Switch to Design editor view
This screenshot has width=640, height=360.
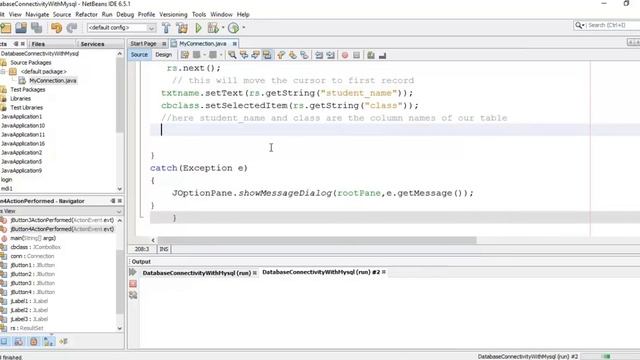point(163,55)
